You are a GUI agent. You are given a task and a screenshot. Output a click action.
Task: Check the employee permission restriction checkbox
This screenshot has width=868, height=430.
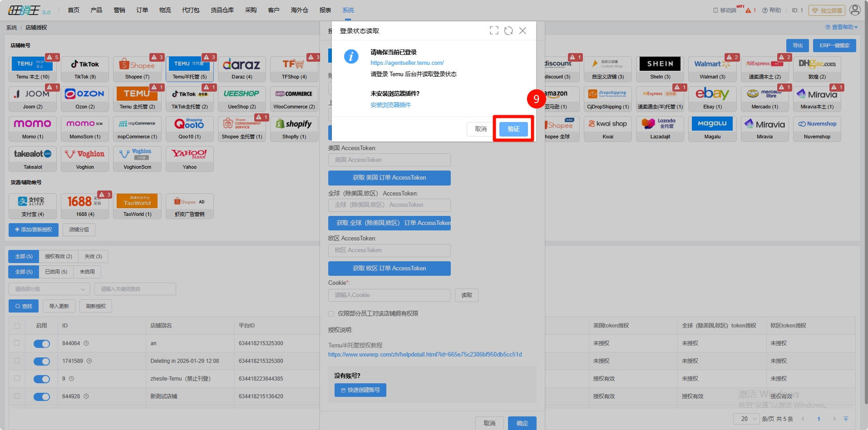(331, 314)
